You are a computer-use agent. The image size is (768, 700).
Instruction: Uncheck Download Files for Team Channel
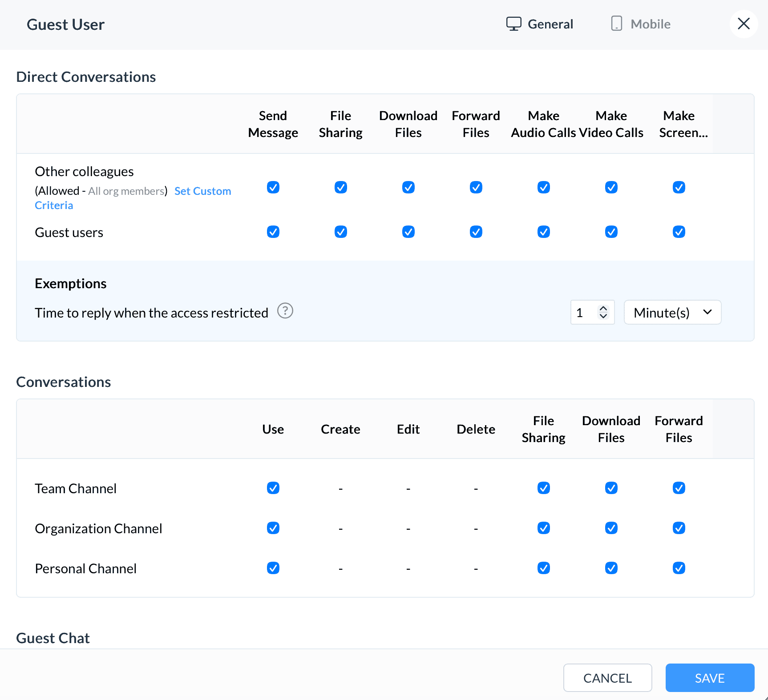point(611,488)
